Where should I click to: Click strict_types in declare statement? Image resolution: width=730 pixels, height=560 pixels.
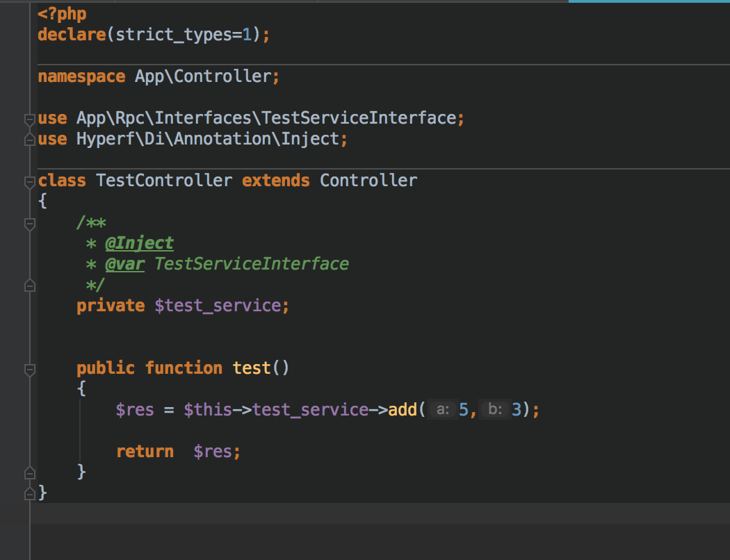174,35
